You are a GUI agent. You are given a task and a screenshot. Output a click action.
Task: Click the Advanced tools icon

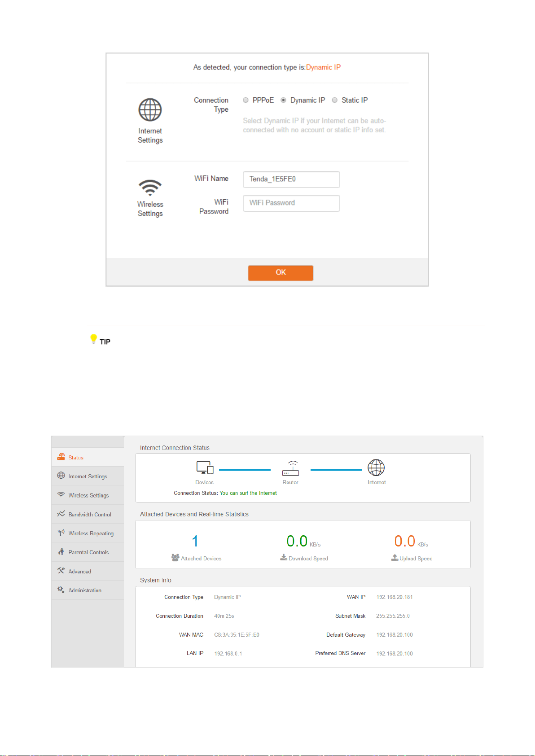(x=61, y=571)
